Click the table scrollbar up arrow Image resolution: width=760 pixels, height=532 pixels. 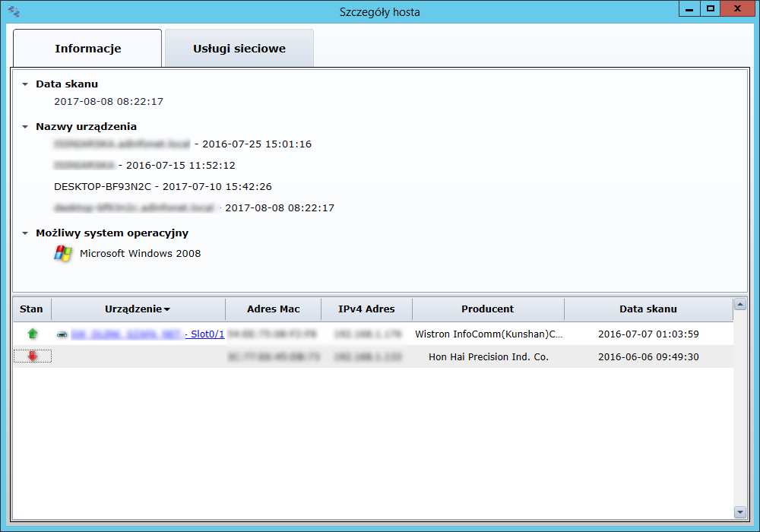coord(739,305)
